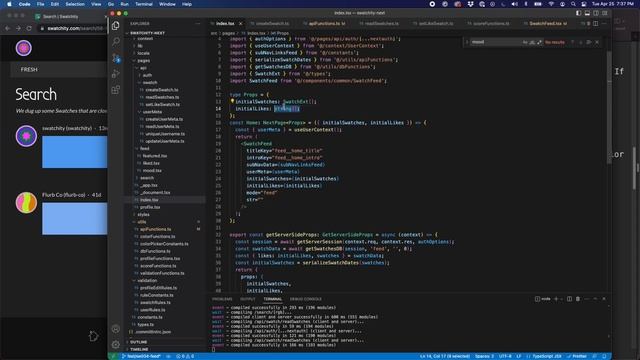Image resolution: width=640 pixels, height=360 pixels.
Task: Open the Selection menu in menu bar
Action: [75, 4]
